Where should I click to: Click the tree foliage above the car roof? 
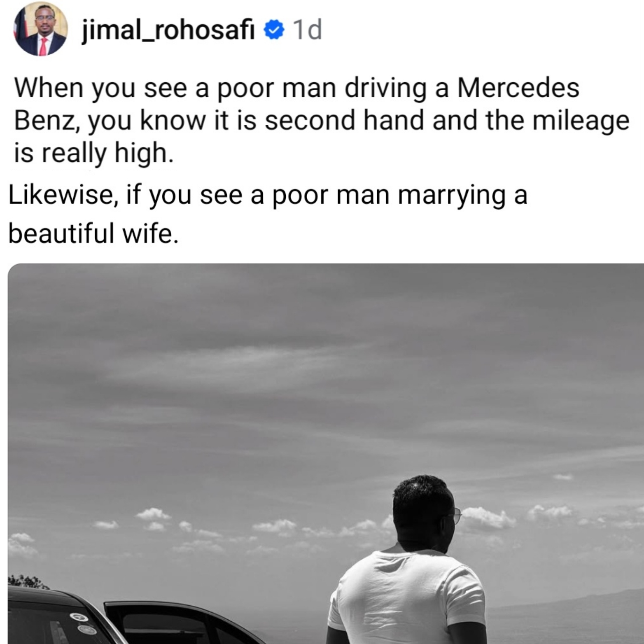(28, 582)
